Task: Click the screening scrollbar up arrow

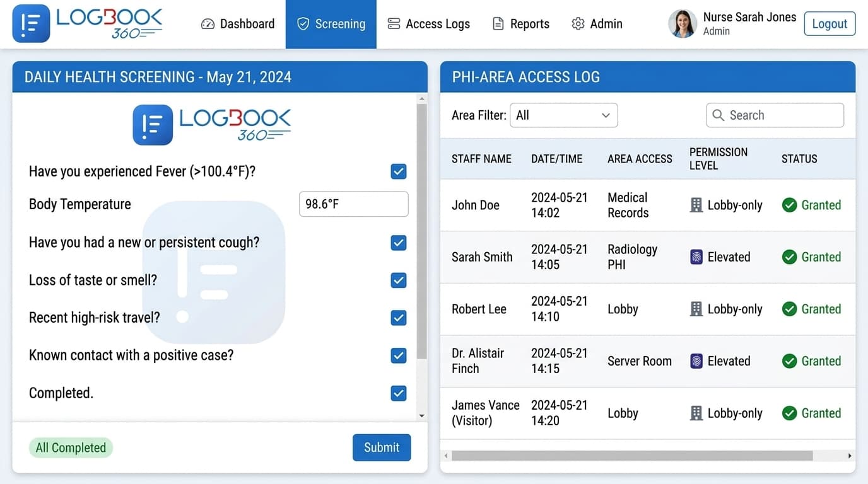Action: [x=422, y=99]
